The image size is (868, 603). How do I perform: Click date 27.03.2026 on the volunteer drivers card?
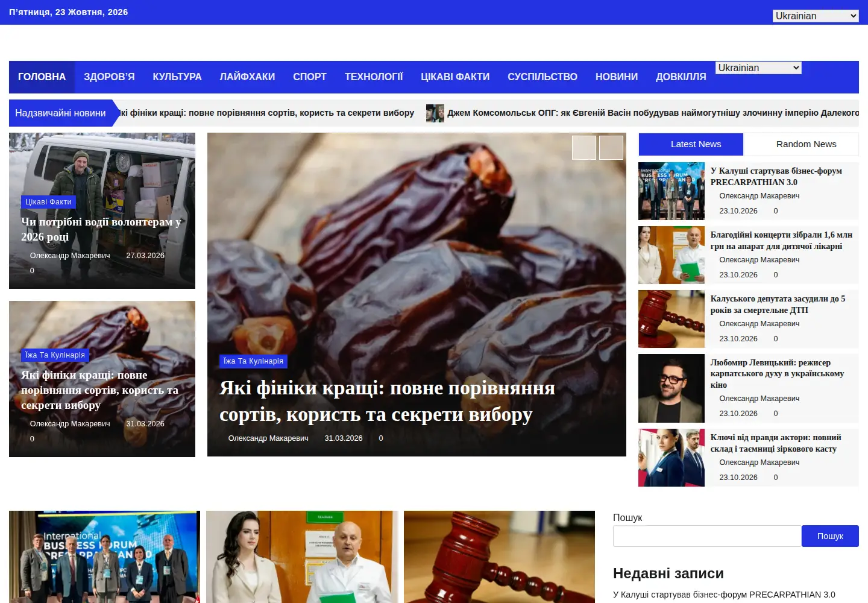pos(145,256)
